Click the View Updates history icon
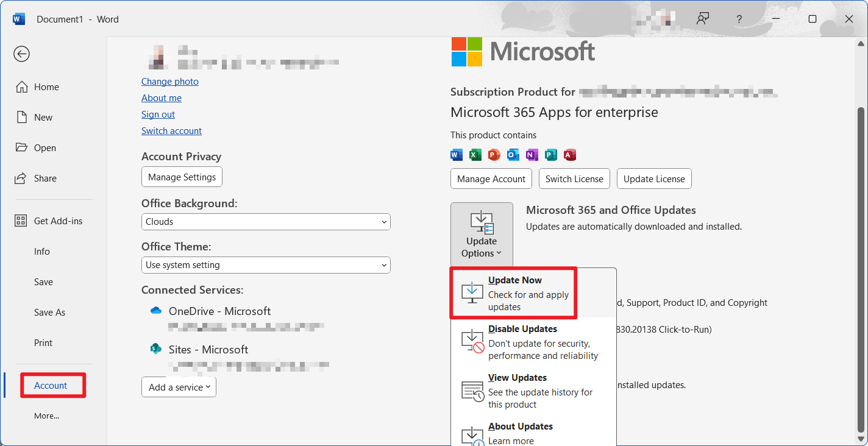Viewport: 868px width, 446px height. coord(472,391)
